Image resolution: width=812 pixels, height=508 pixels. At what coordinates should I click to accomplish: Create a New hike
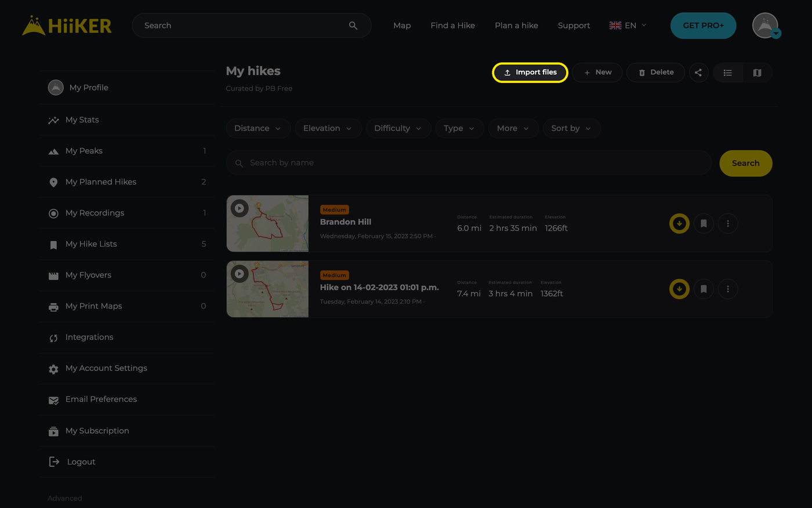(597, 73)
